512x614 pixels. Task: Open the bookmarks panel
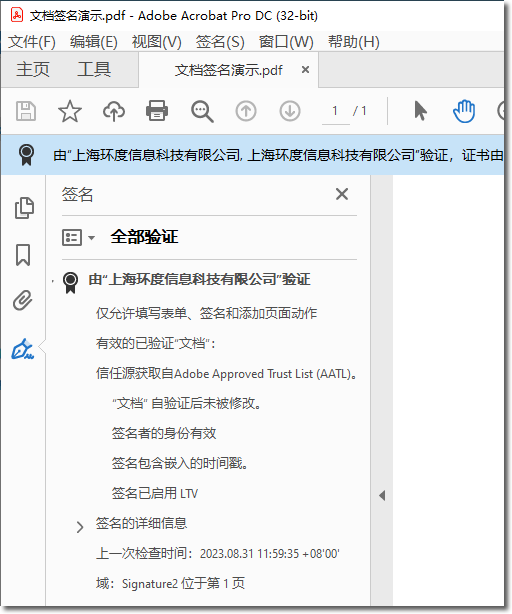(x=23, y=255)
